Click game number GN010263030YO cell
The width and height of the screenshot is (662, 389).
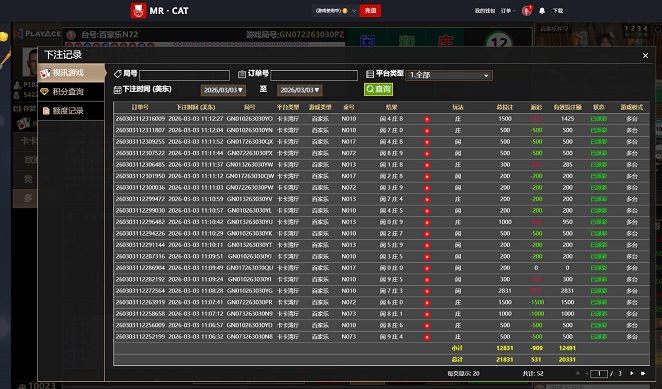click(x=250, y=119)
